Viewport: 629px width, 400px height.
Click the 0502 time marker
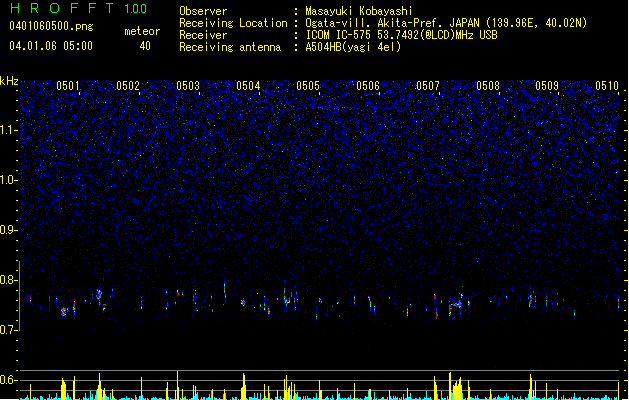click(128, 86)
